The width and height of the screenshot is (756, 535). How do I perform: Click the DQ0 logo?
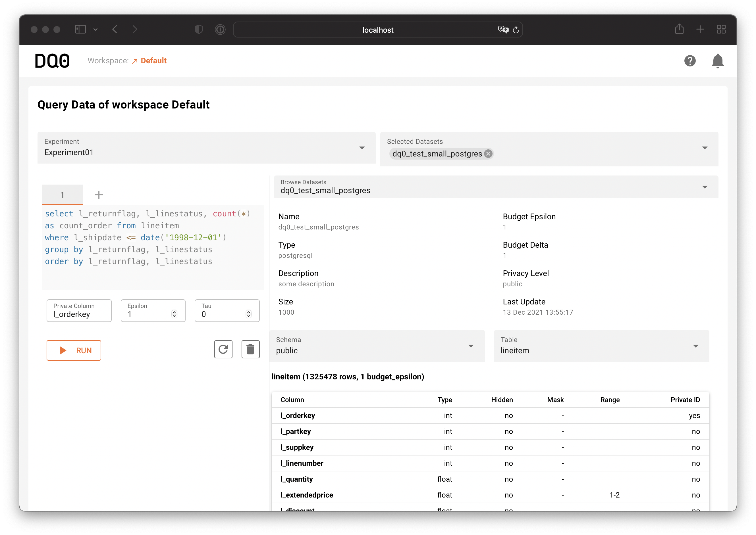point(52,60)
